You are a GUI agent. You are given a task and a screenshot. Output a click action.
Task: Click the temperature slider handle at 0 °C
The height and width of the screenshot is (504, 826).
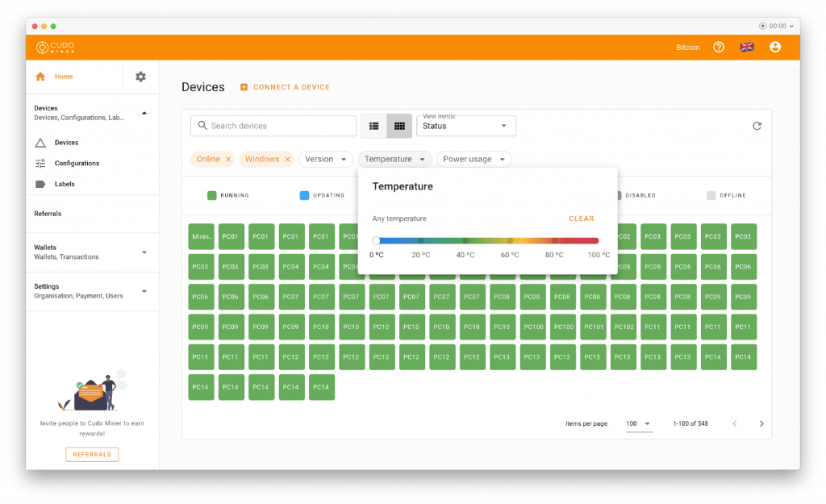point(376,240)
